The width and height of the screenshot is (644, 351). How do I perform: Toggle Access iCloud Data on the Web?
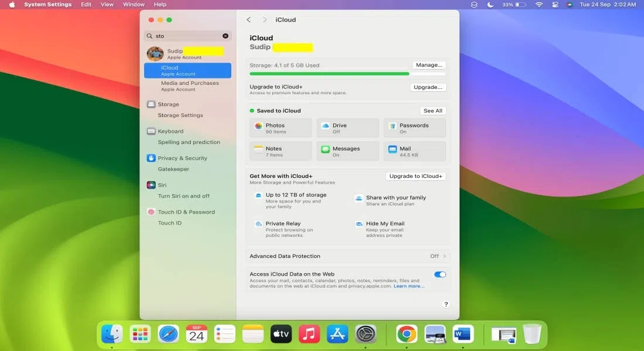click(440, 274)
